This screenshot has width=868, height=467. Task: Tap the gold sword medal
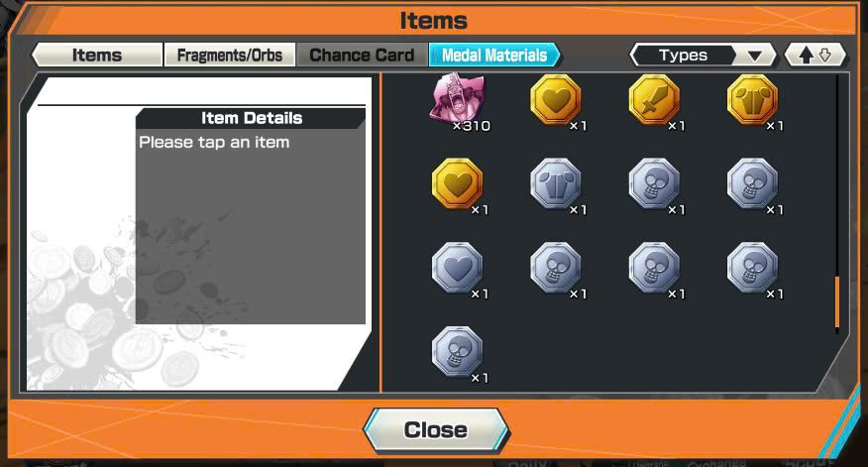[654, 100]
